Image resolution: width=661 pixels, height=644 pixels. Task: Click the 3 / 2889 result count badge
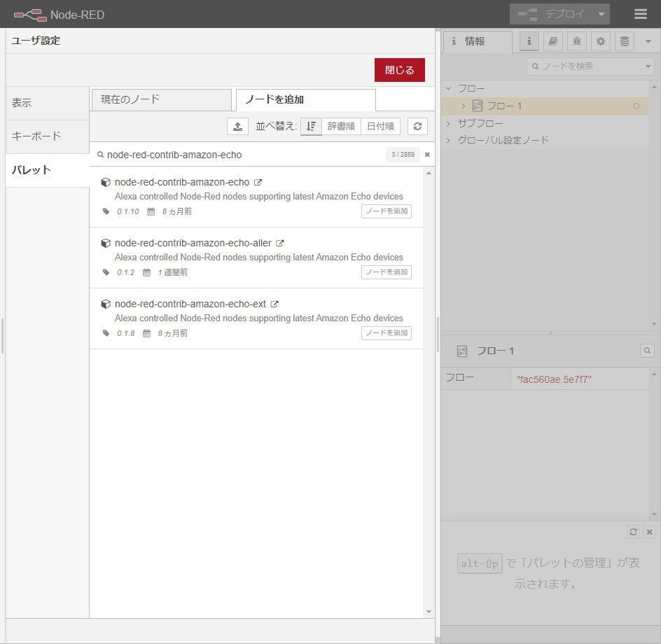tap(403, 155)
